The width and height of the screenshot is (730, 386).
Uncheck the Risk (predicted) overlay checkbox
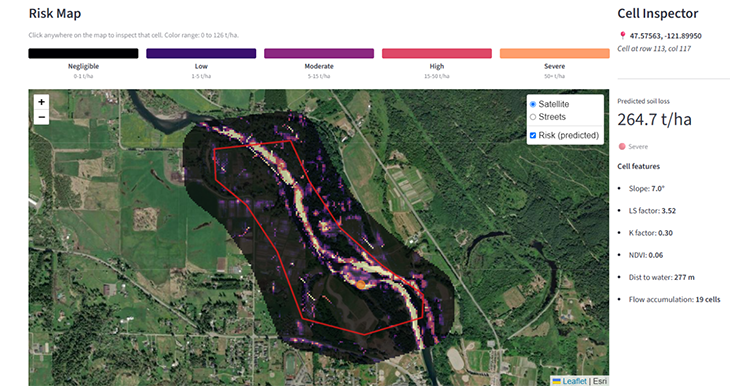point(533,135)
